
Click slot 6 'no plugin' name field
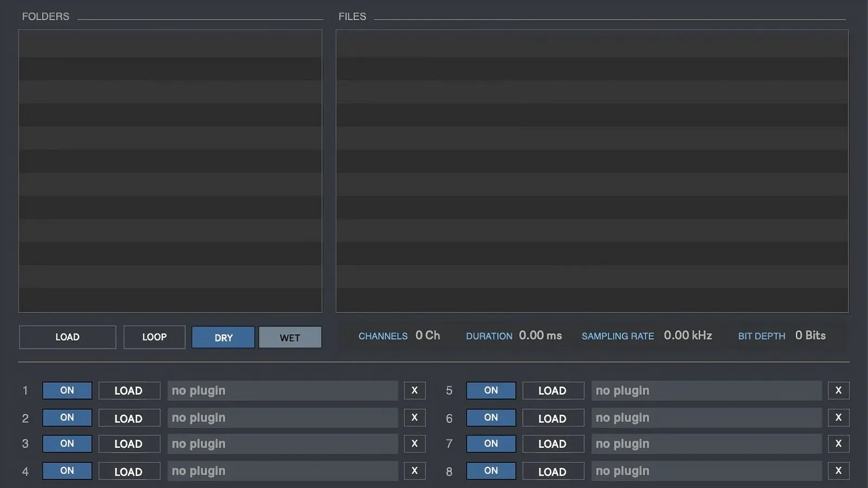[x=706, y=418]
